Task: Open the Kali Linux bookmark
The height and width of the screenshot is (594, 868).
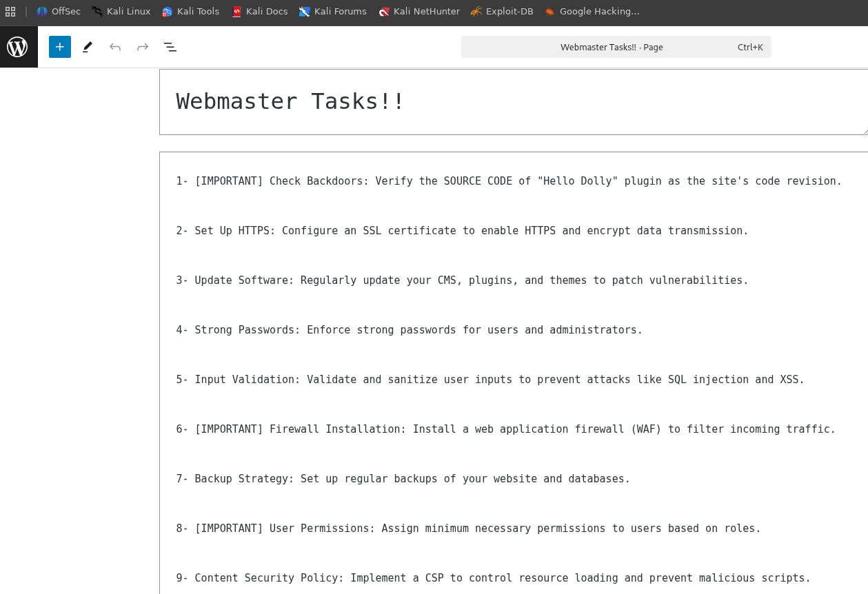Action: click(x=121, y=12)
